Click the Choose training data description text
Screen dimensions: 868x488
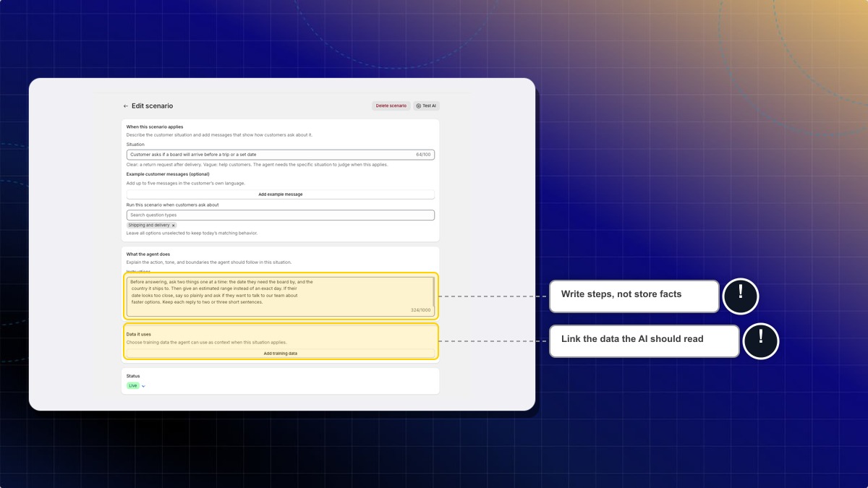point(207,343)
